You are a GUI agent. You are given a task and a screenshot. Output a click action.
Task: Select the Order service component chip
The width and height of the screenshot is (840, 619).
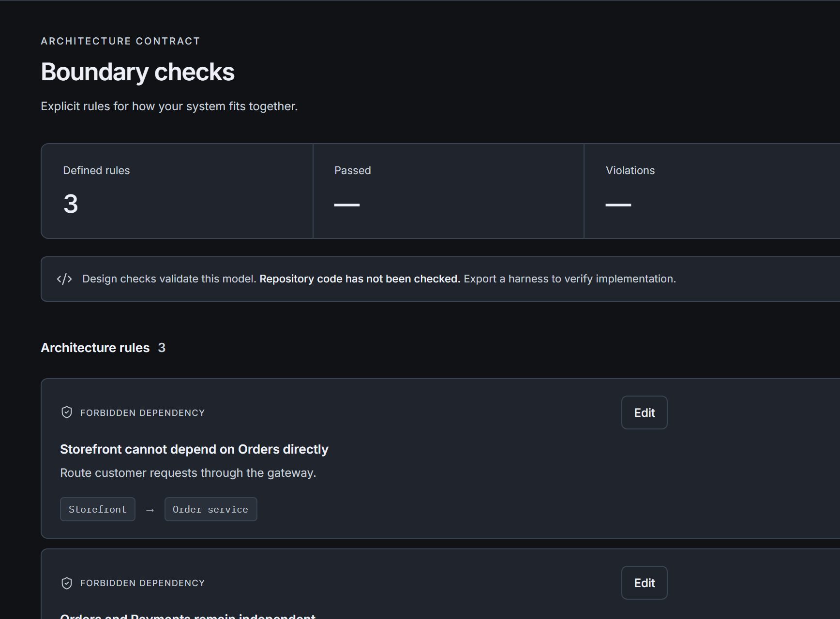click(210, 509)
